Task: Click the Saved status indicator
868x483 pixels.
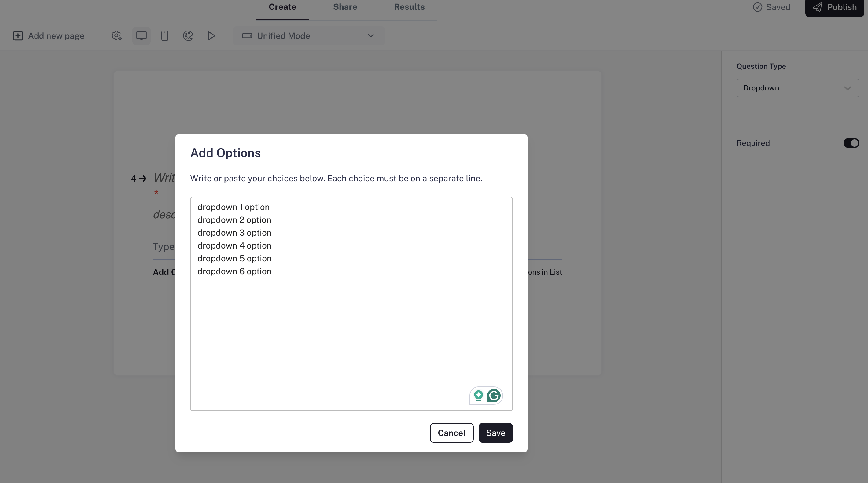Action: [771, 7]
